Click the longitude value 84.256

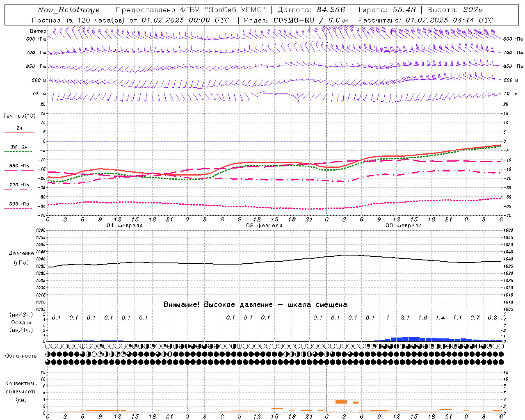(331, 10)
